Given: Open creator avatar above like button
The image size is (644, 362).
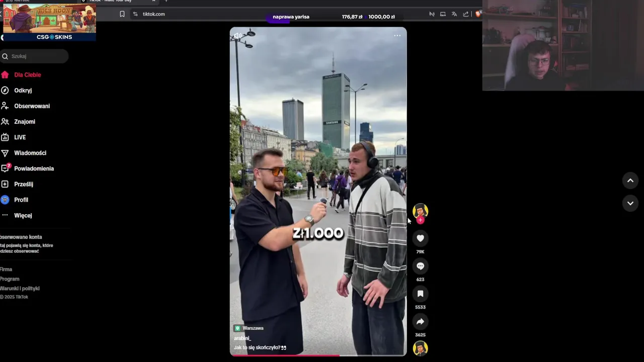Looking at the screenshot, I should click(420, 211).
